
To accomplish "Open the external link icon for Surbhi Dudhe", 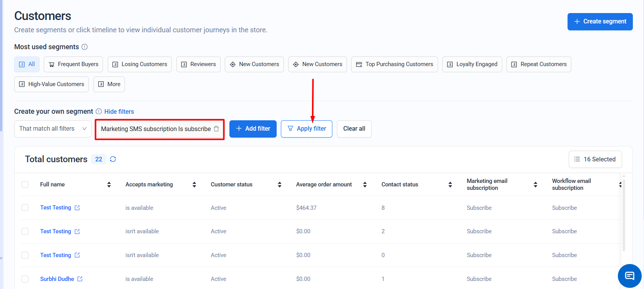I will 80,279.
